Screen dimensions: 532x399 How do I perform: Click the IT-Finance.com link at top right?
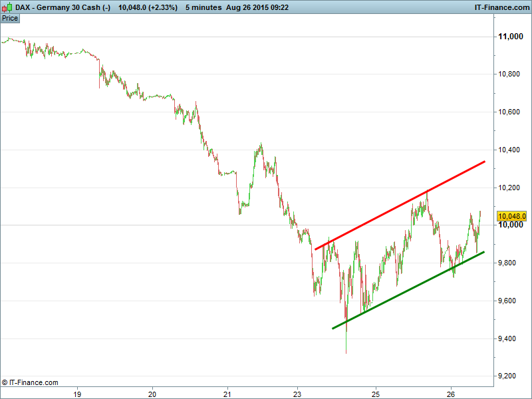point(499,7)
